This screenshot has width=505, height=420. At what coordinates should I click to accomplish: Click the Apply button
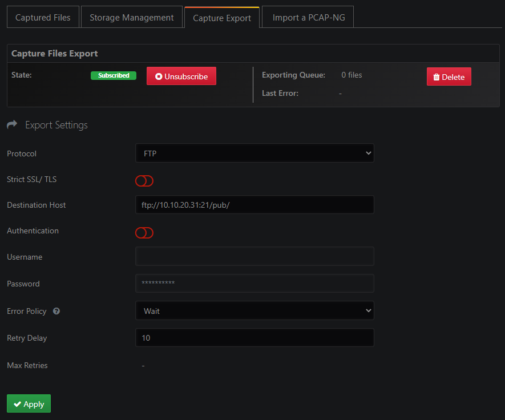tap(29, 403)
